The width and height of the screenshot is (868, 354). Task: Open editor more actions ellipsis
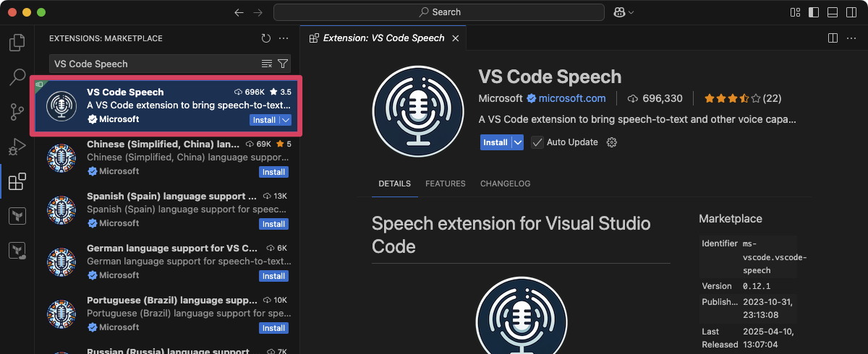tap(851, 38)
